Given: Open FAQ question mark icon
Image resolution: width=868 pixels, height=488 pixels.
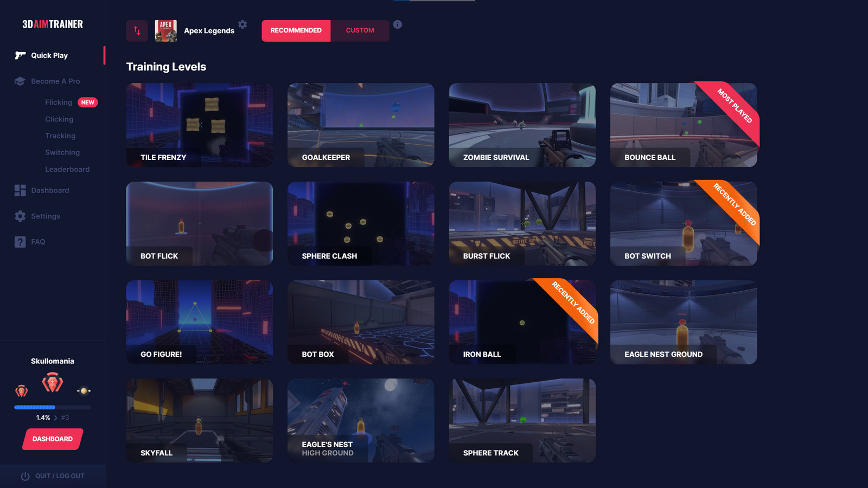Looking at the screenshot, I should point(20,242).
